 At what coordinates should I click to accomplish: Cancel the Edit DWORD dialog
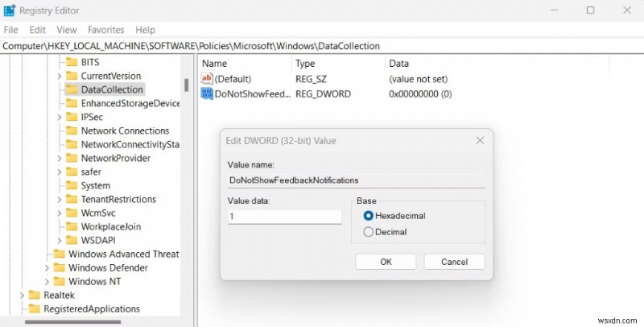point(454,262)
